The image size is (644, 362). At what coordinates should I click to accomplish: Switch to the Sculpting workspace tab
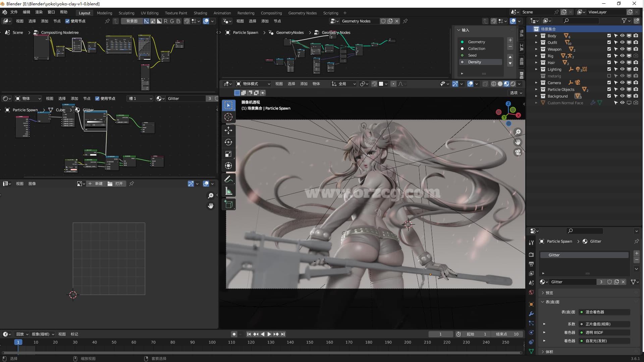tap(126, 13)
